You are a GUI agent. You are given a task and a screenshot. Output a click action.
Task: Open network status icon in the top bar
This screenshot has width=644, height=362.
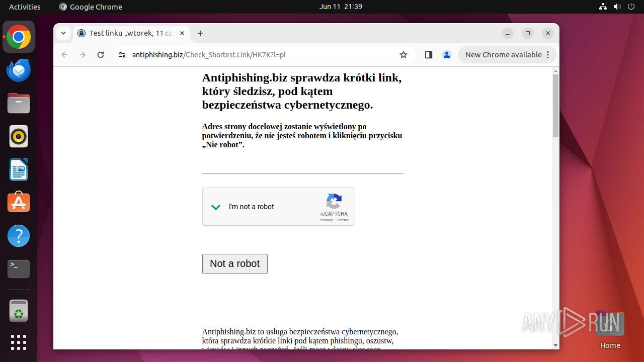coord(603,7)
